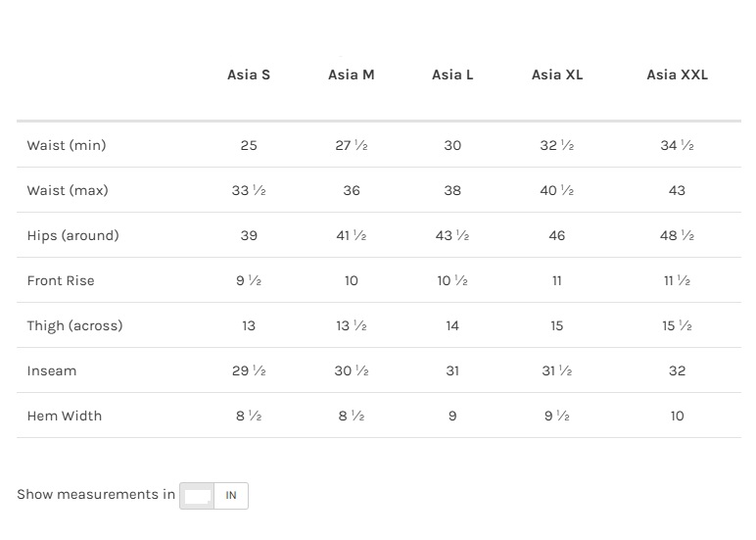
Task: Click Asia XXL Waist (max) value 43
Action: point(677,190)
